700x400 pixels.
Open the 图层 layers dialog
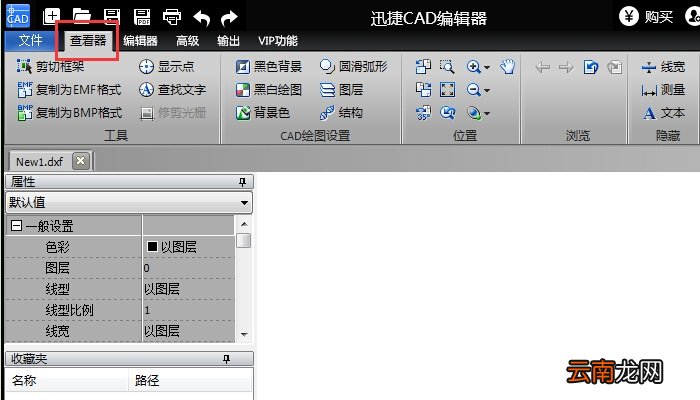tap(342, 90)
